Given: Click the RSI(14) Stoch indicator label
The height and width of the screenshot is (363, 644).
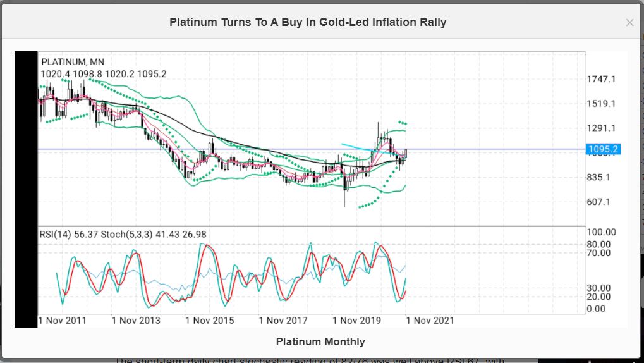Looking at the screenshot, I should click(x=123, y=235).
